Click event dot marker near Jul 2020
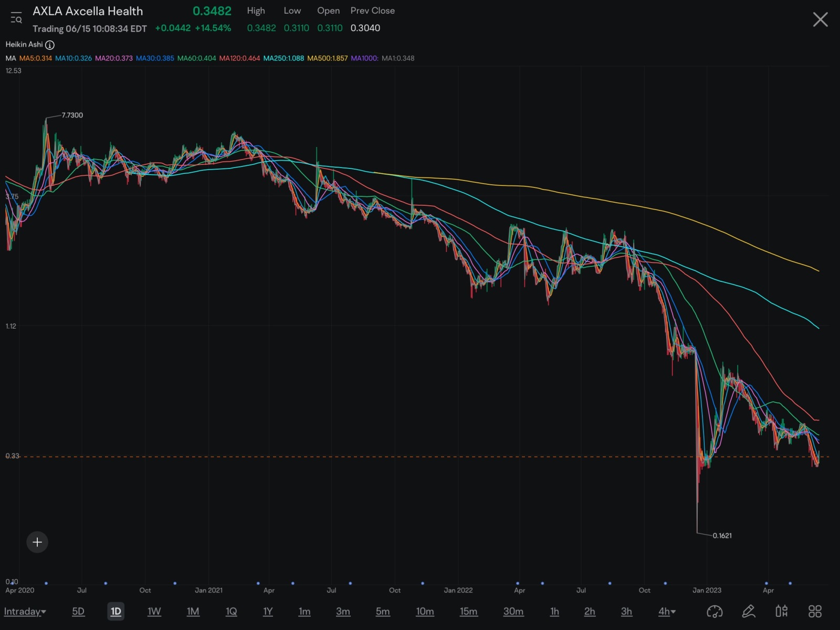Image resolution: width=840 pixels, height=630 pixels. (x=106, y=583)
